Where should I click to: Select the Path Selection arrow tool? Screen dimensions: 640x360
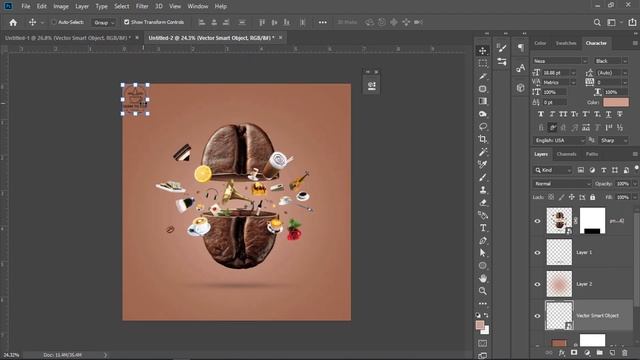coord(482,253)
